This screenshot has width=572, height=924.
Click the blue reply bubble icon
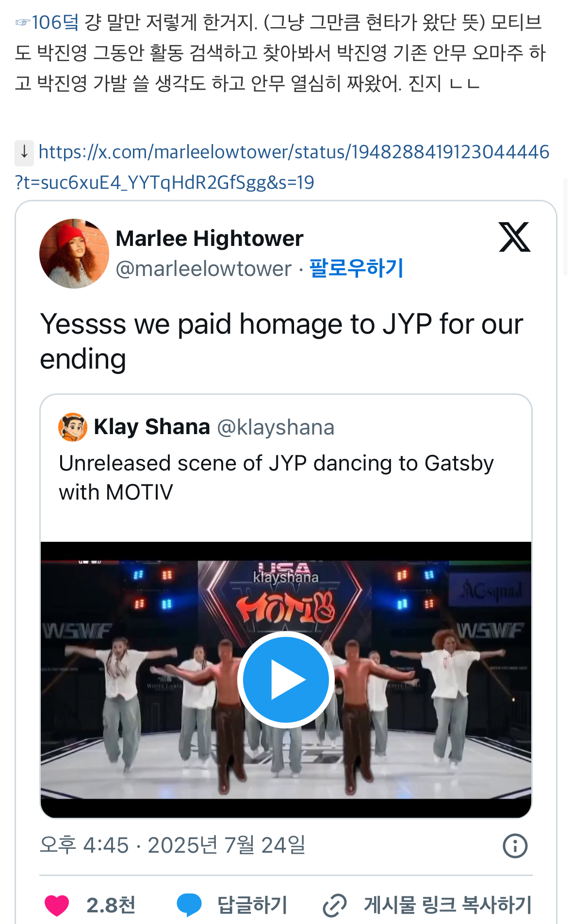pos(189,905)
